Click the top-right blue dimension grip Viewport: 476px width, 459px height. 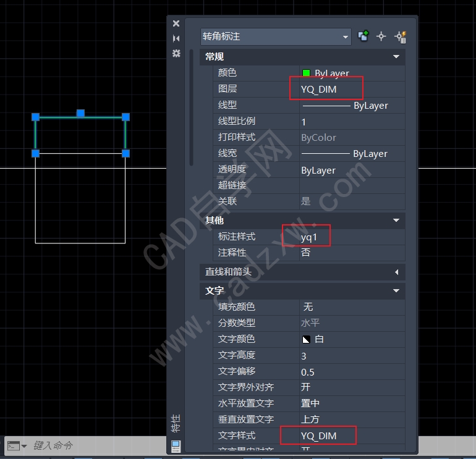point(126,117)
